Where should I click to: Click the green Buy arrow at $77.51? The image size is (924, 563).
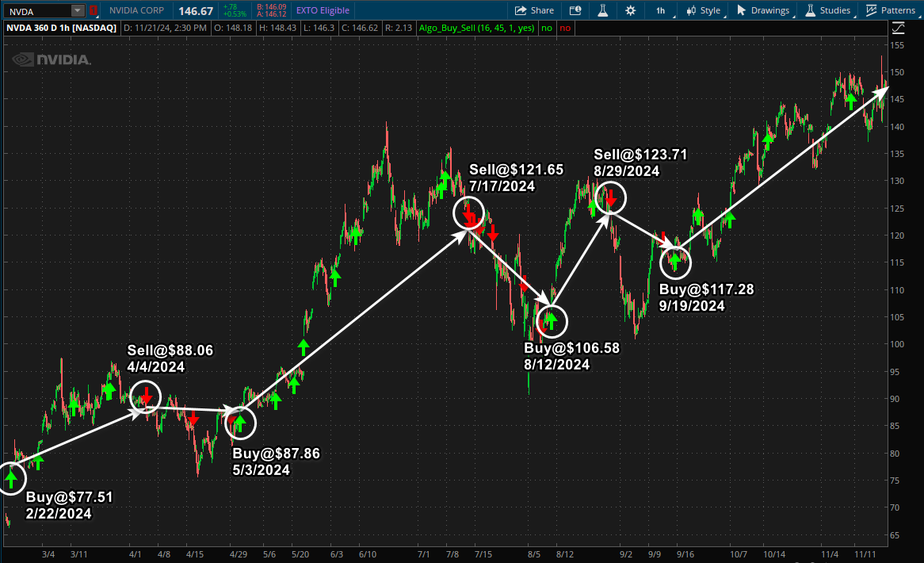tap(10, 477)
